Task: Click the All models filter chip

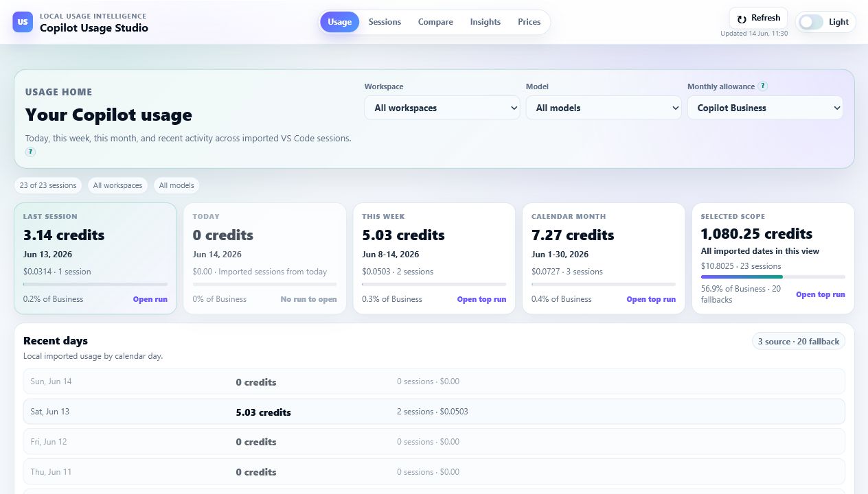Action: point(176,185)
